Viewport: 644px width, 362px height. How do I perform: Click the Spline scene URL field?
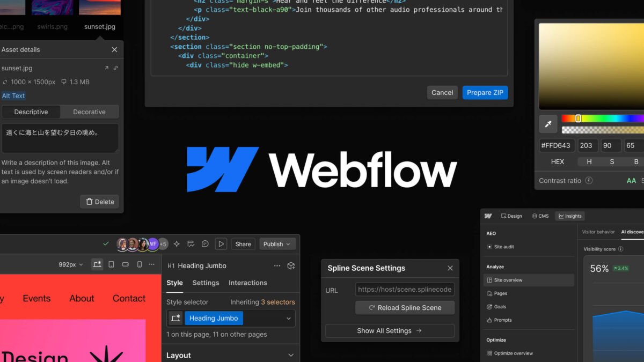point(405,290)
